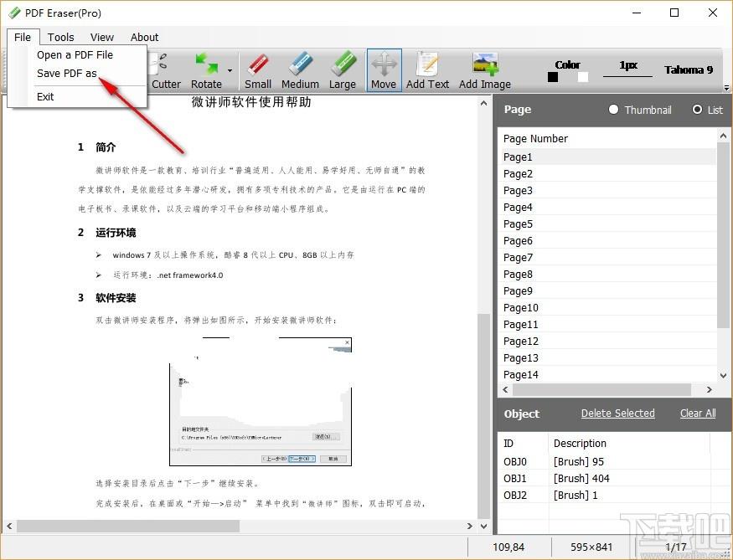Viewport: 733px width, 560px height.
Task: Select Page11 in the page list
Action: click(608, 325)
